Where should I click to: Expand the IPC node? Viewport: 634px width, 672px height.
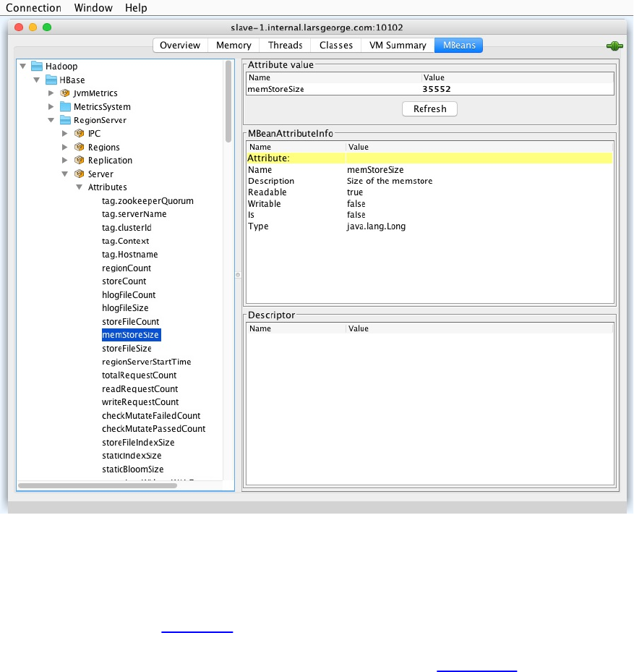point(64,133)
